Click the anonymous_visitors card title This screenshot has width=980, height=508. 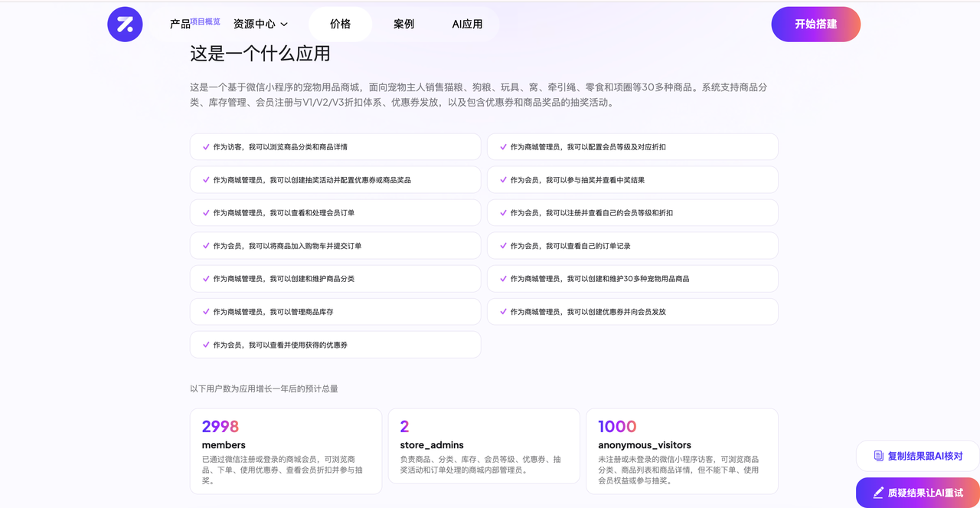pos(645,445)
